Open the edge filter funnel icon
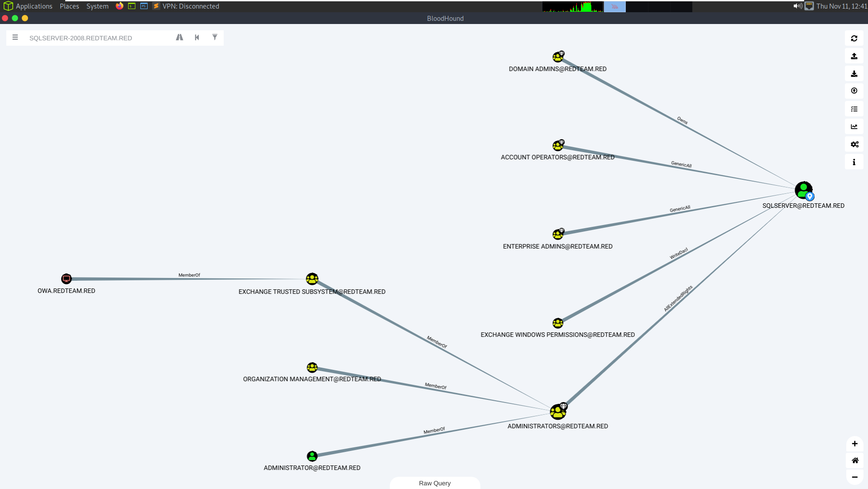 coord(215,38)
